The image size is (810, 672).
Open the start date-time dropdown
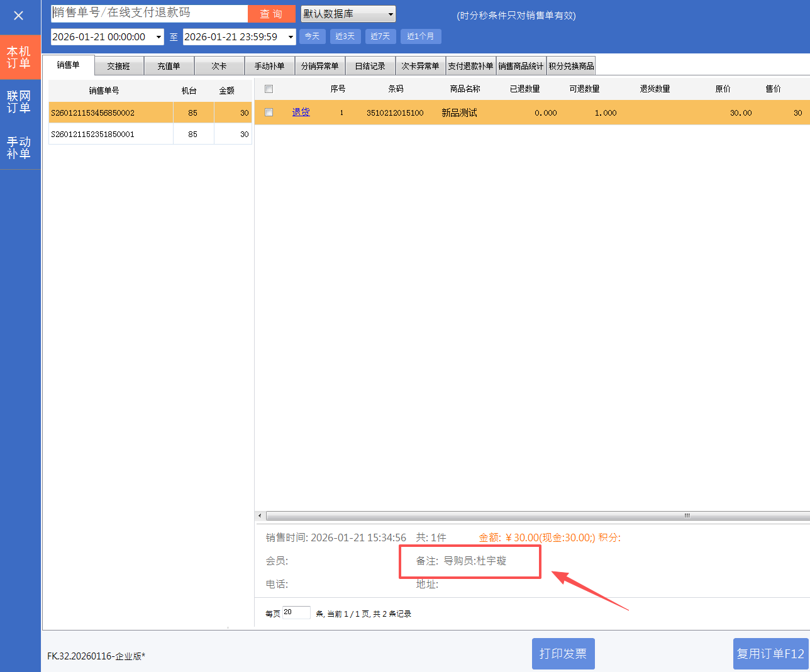[x=158, y=37]
